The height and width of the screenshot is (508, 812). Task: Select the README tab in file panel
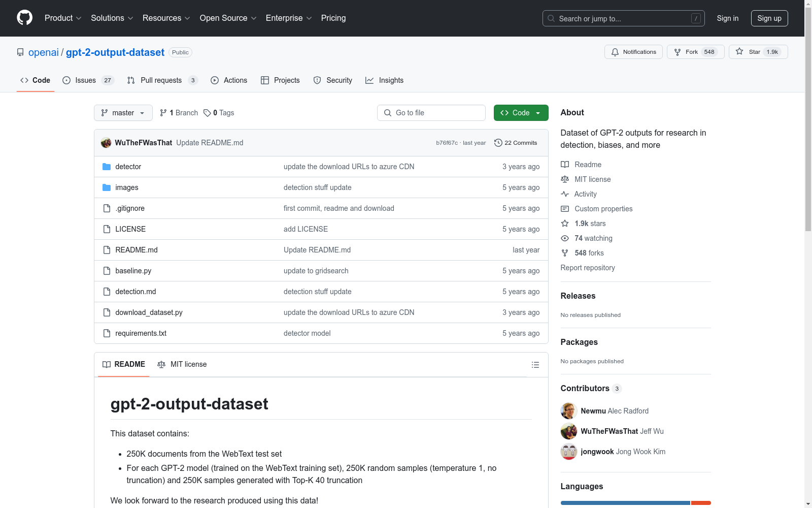click(x=124, y=364)
